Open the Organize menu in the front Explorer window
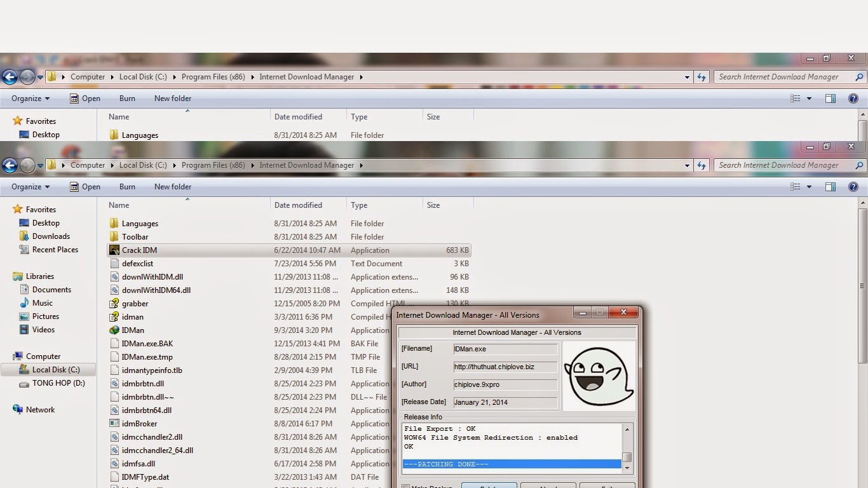 [31, 187]
